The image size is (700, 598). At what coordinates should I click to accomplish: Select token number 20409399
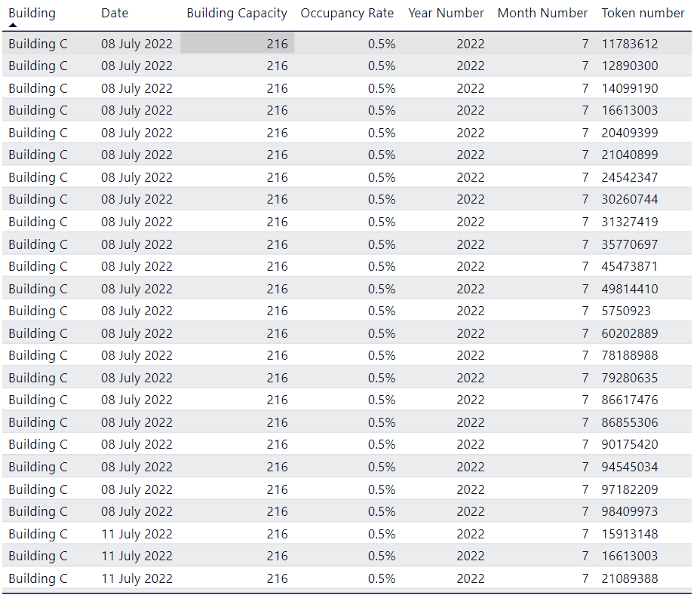(x=629, y=133)
